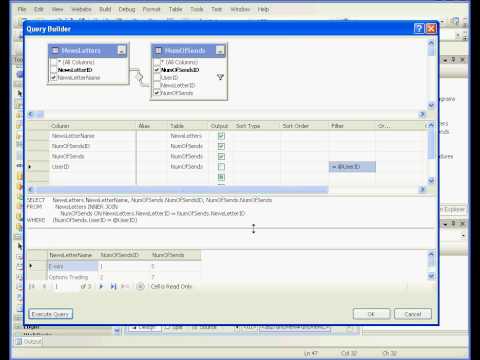The width and height of the screenshot is (480, 360).
Task: Go to first record in results navigator
Action: (x=32, y=286)
